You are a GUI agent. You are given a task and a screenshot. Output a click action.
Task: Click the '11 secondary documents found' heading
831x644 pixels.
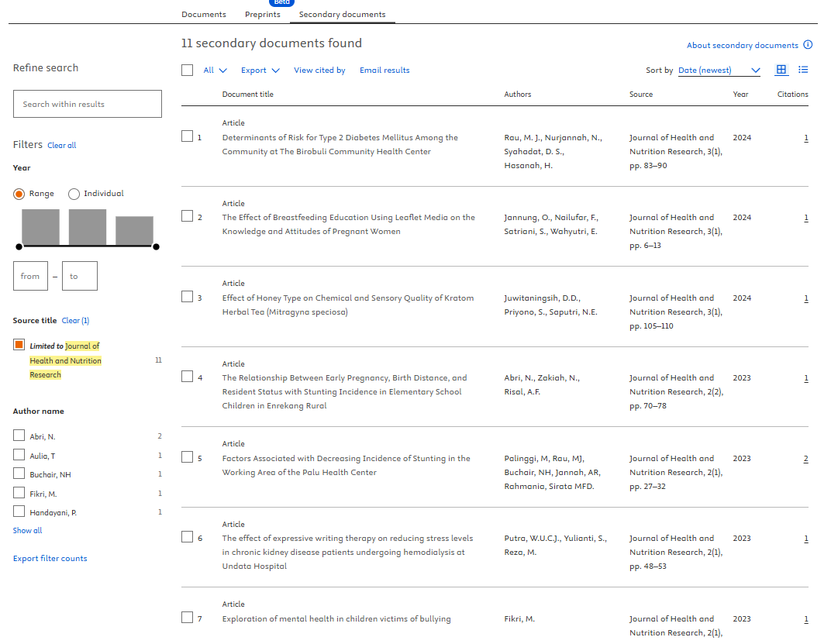click(x=271, y=43)
